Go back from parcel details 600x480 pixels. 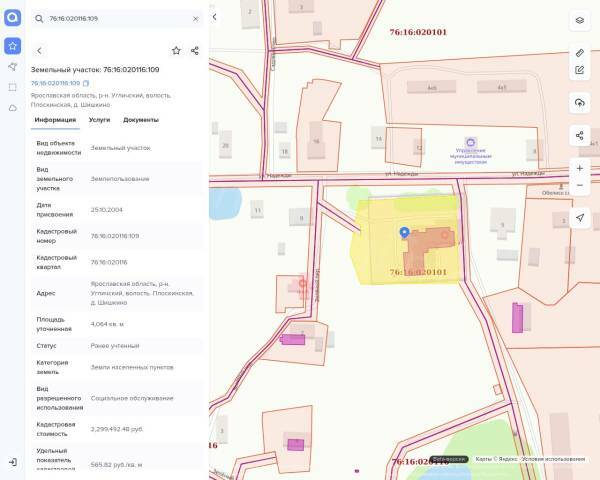[39, 50]
